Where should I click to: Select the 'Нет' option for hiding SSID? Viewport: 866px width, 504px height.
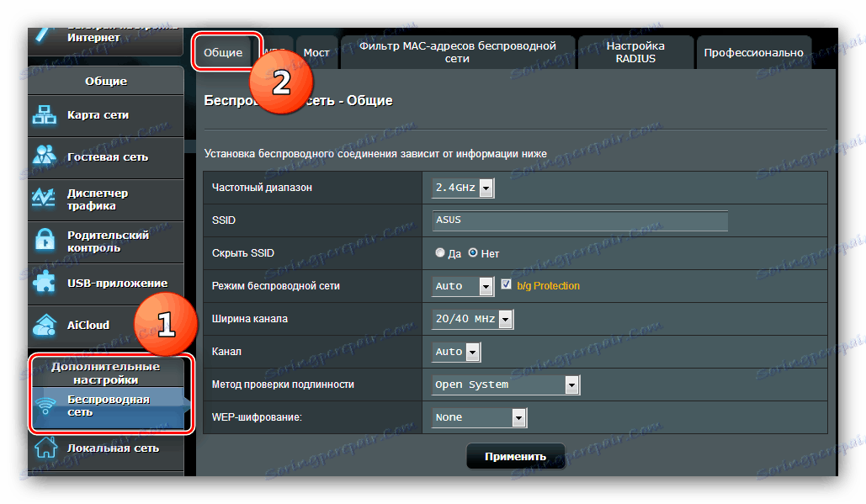click(473, 252)
